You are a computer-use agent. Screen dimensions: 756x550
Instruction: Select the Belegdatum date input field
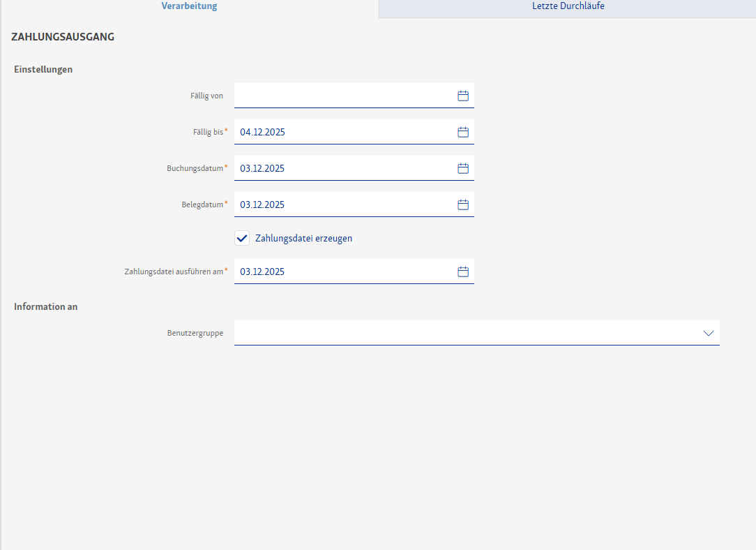[342, 205]
